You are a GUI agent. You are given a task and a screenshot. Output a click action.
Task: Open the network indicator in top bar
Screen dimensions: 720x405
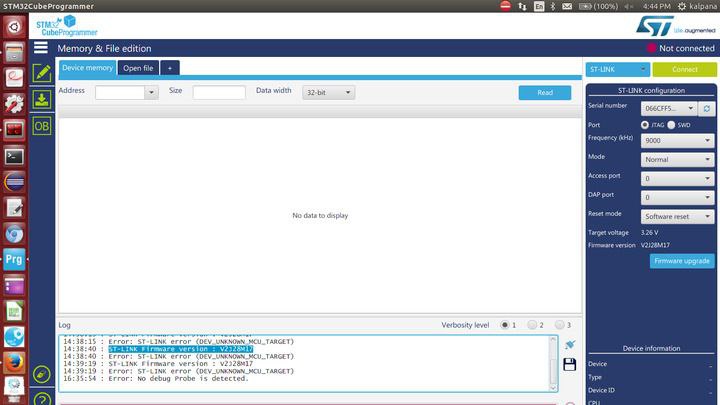pyautogui.click(x=522, y=6)
